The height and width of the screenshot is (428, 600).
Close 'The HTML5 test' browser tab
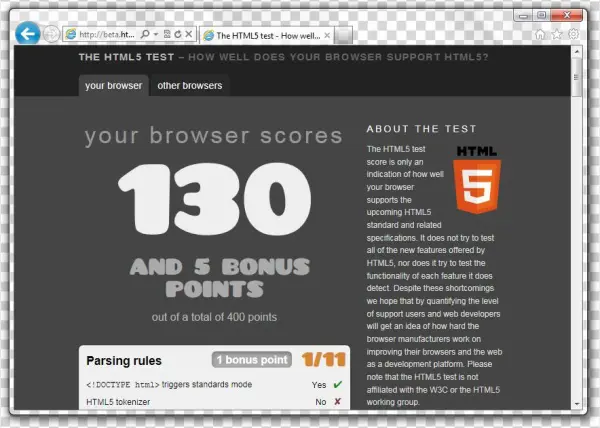tap(323, 34)
